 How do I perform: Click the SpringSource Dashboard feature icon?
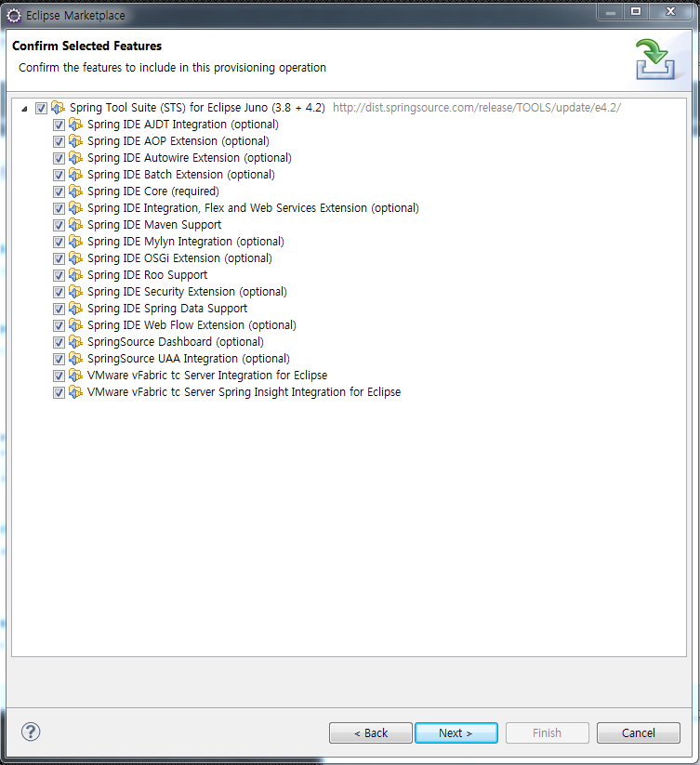click(x=75, y=341)
